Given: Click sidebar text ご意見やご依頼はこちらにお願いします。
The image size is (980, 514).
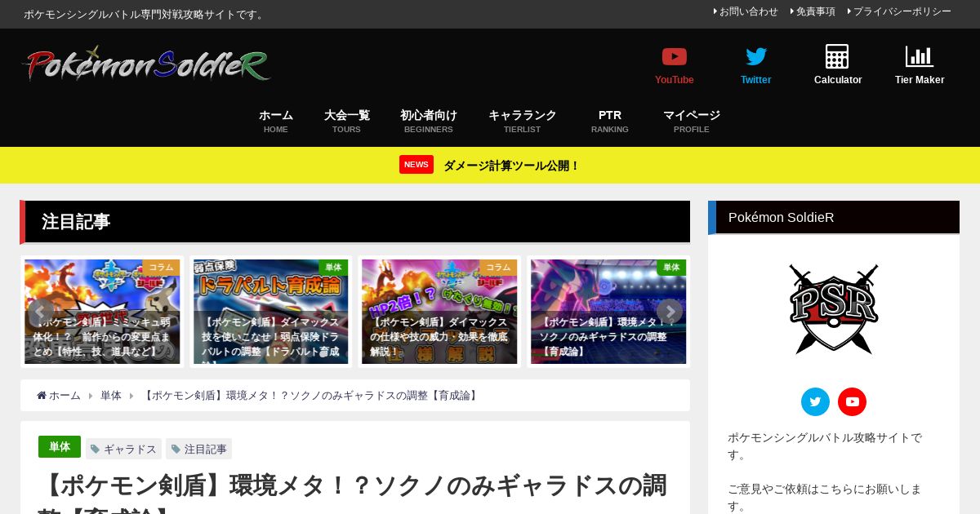Looking at the screenshot, I should (825, 497).
